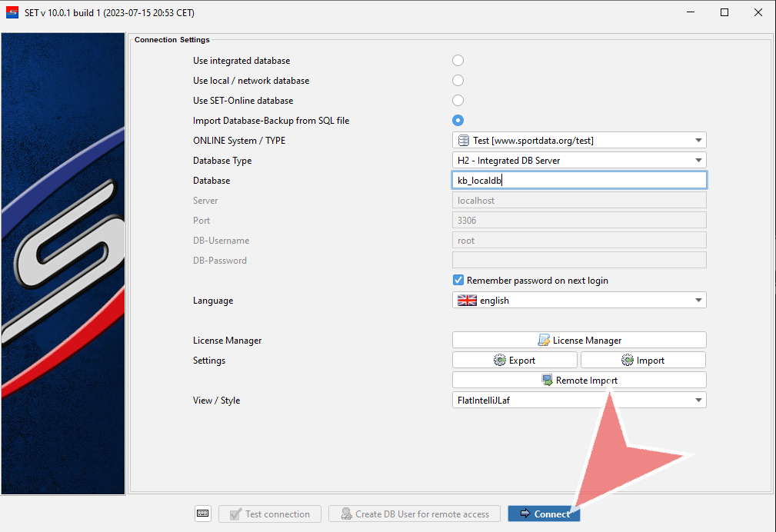Click the database icon in ONLINE System field
The image size is (776, 532).
click(x=464, y=141)
